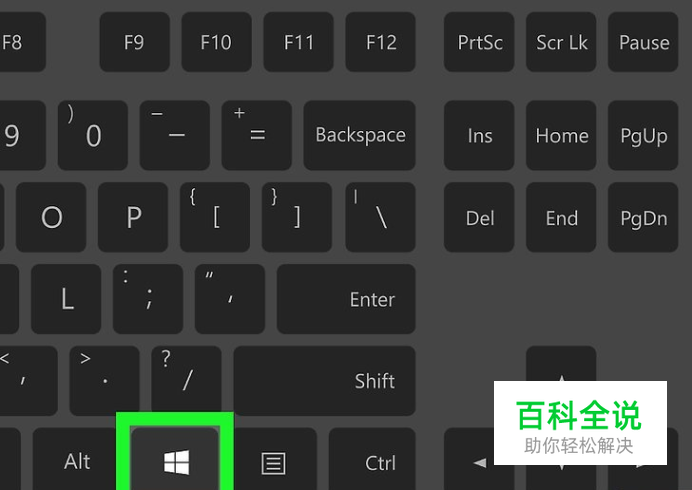692x490 pixels.
Task: Click the PgDn key
Action: pos(643,217)
